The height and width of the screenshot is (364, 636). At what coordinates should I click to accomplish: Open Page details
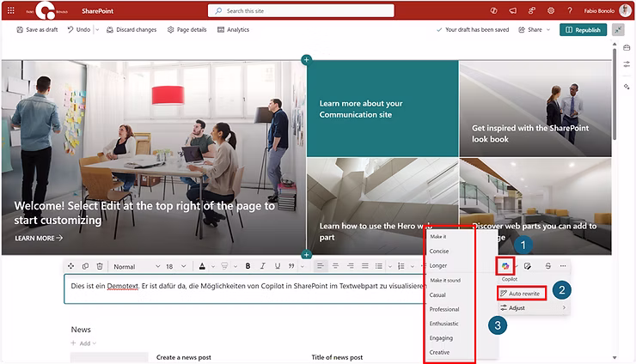tap(187, 29)
